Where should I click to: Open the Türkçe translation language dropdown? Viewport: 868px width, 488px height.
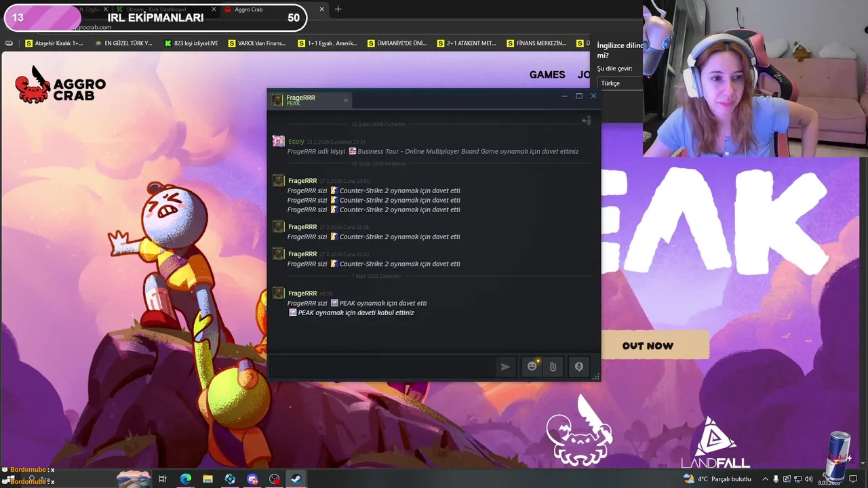pyautogui.click(x=620, y=83)
